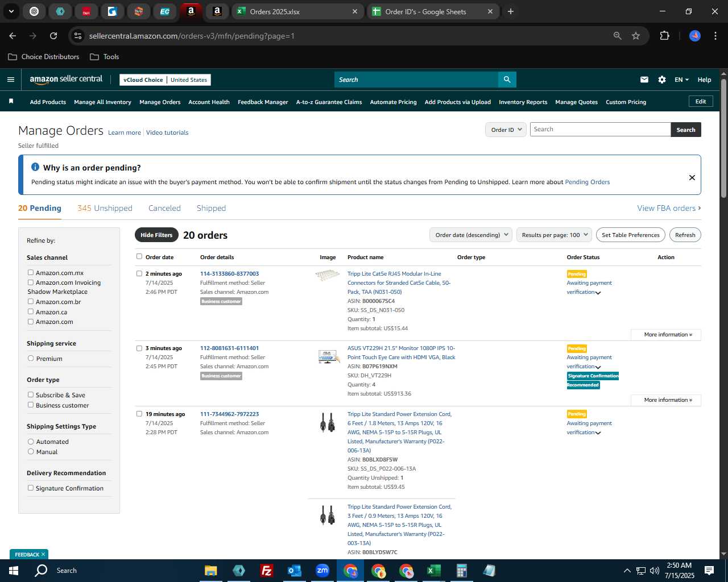Screen dimensions: 728x582
Task: Select the Premium shipping service radio
Action: [x=31, y=358]
